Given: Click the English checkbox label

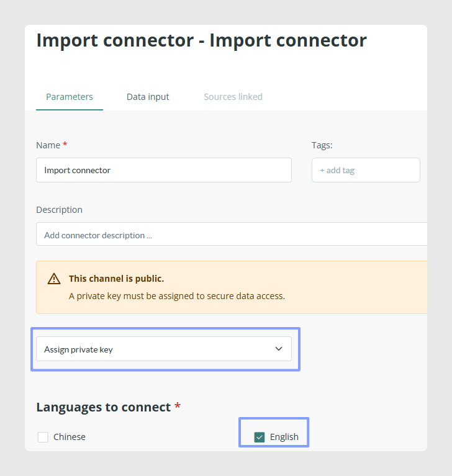Looking at the screenshot, I should [x=284, y=437].
